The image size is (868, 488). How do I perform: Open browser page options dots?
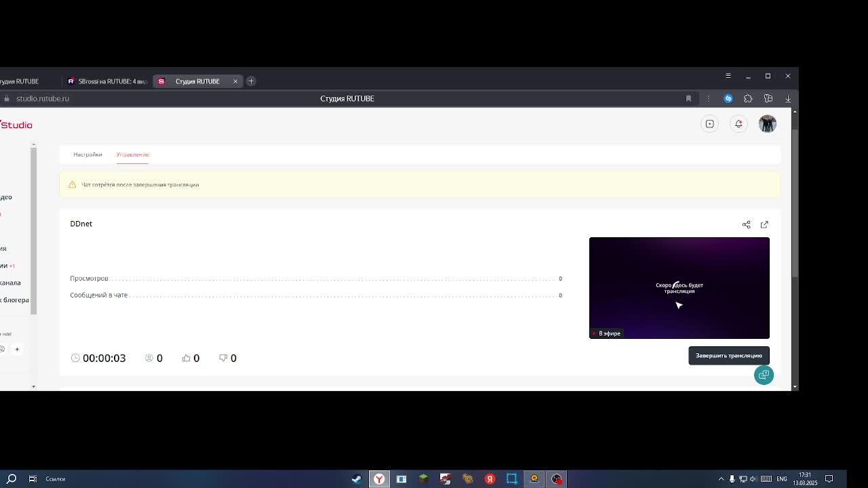[708, 98]
